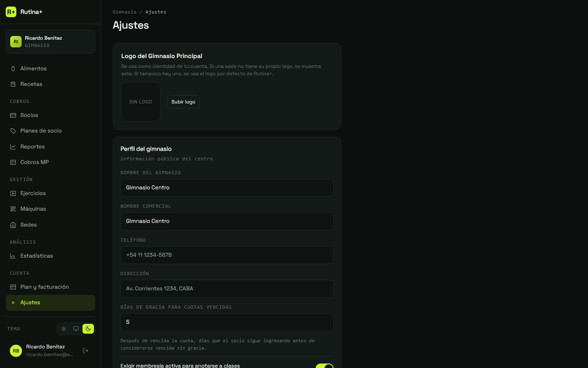Select dark theme moon icon
Viewport: 588px width, 368px height.
[88, 329]
